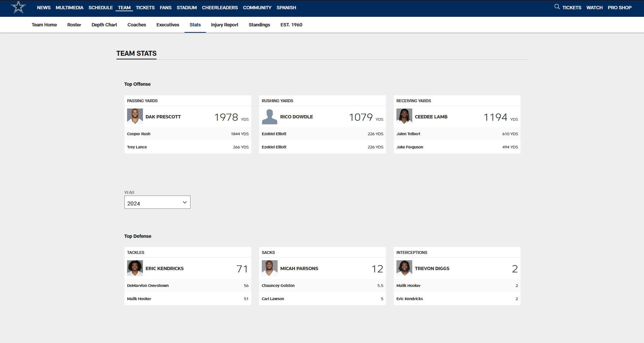Click CEEDEE LAMB player name
The image size is (644, 343).
pyautogui.click(x=431, y=117)
